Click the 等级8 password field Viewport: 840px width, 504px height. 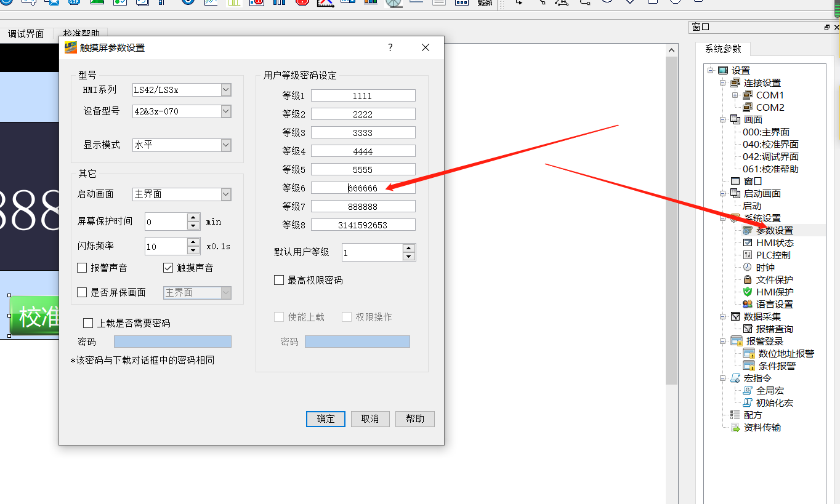pyautogui.click(x=363, y=225)
